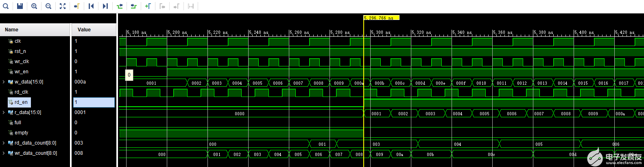
Task: Click the w_data bus icon
Action: (x=11, y=82)
